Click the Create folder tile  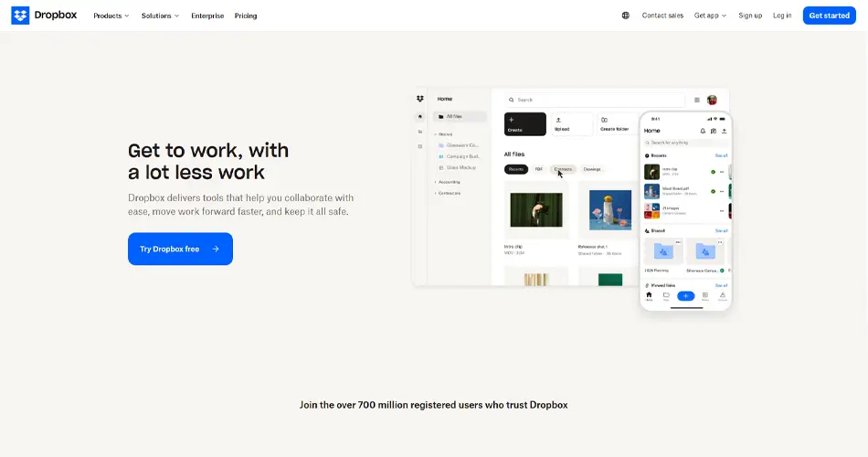point(617,124)
